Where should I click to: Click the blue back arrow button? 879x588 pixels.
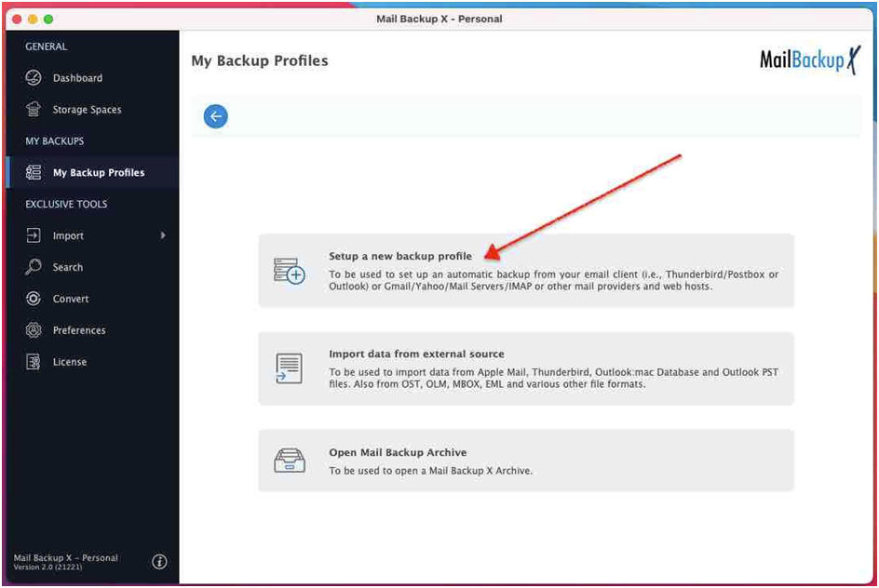[x=216, y=116]
